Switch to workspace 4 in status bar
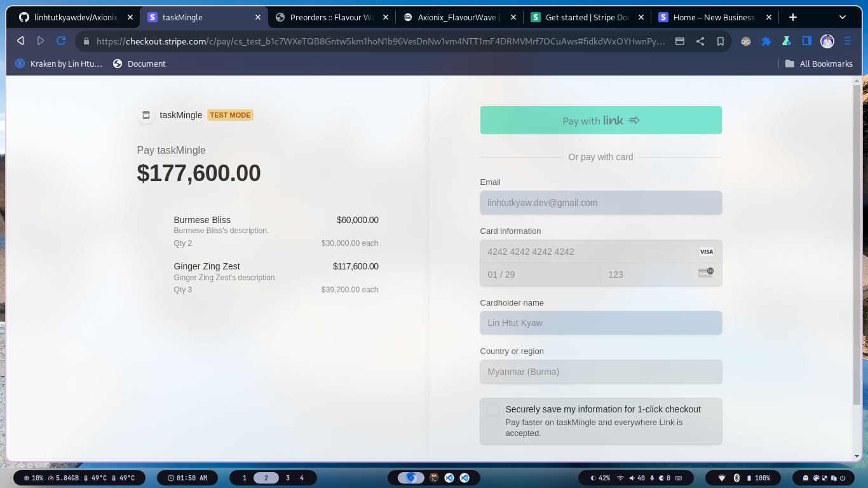This screenshot has height=488, width=868. coord(302,478)
